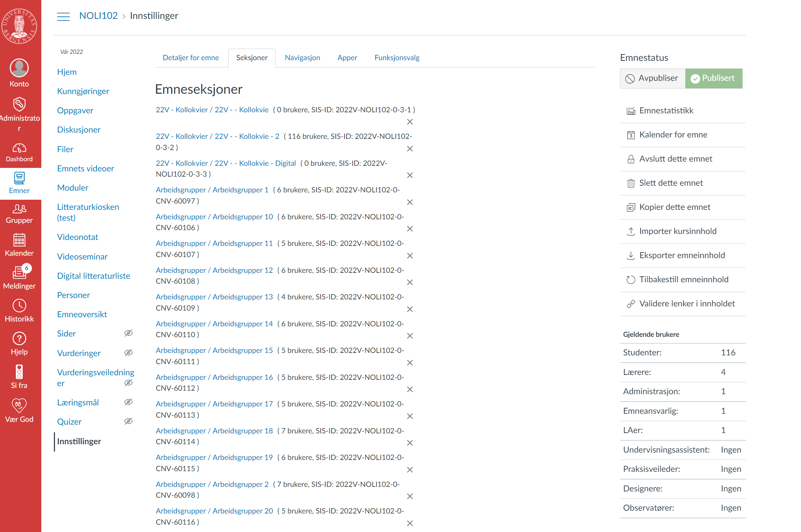Open Litteraturkiosken (test) link
The width and height of the screenshot is (801, 532).
(x=88, y=212)
